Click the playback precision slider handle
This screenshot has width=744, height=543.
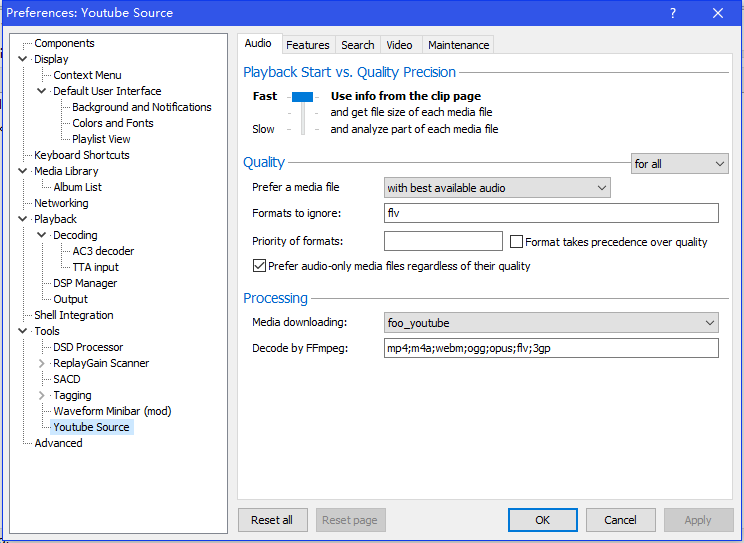302,97
